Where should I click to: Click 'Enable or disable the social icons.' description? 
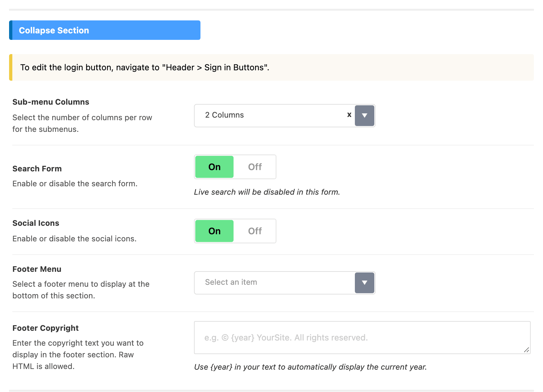point(74,239)
